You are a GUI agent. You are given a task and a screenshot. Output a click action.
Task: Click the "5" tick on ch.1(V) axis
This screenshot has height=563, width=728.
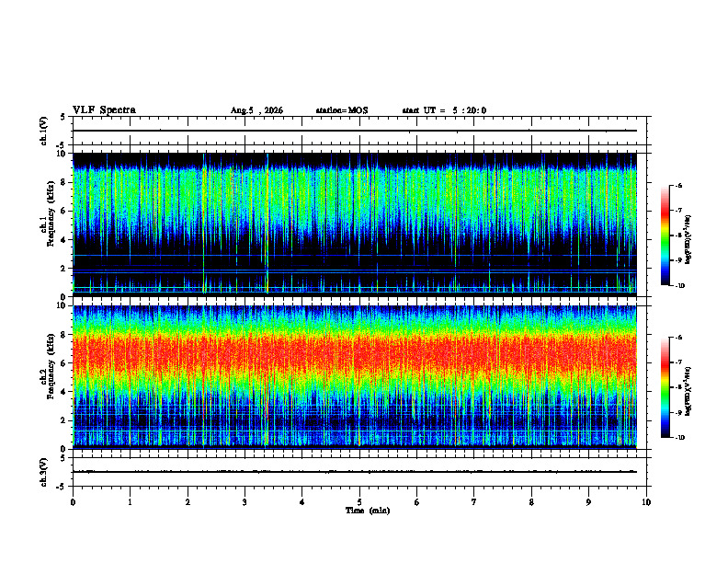click(64, 117)
